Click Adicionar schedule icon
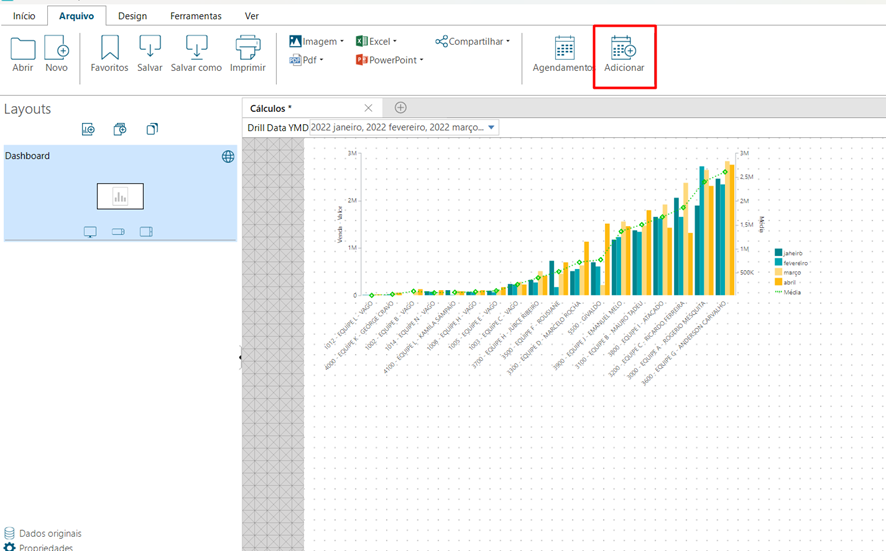The width and height of the screenshot is (886, 551). (623, 47)
